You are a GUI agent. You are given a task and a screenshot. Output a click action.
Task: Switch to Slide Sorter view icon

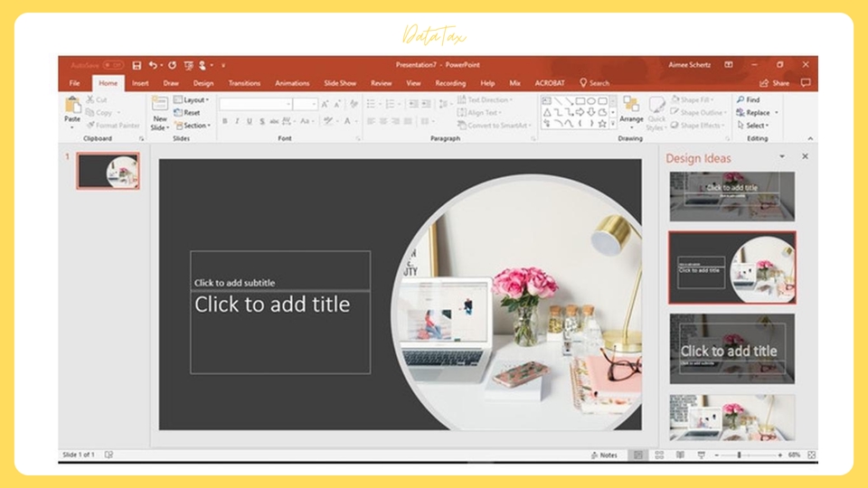(659, 455)
